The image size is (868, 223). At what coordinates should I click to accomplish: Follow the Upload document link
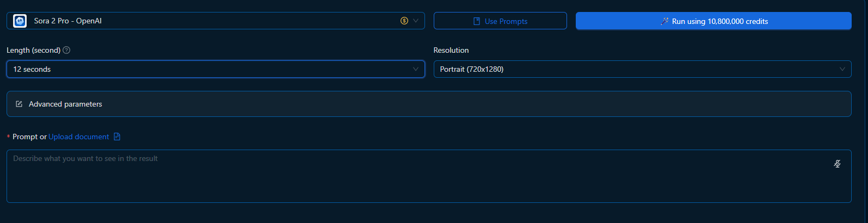point(78,137)
